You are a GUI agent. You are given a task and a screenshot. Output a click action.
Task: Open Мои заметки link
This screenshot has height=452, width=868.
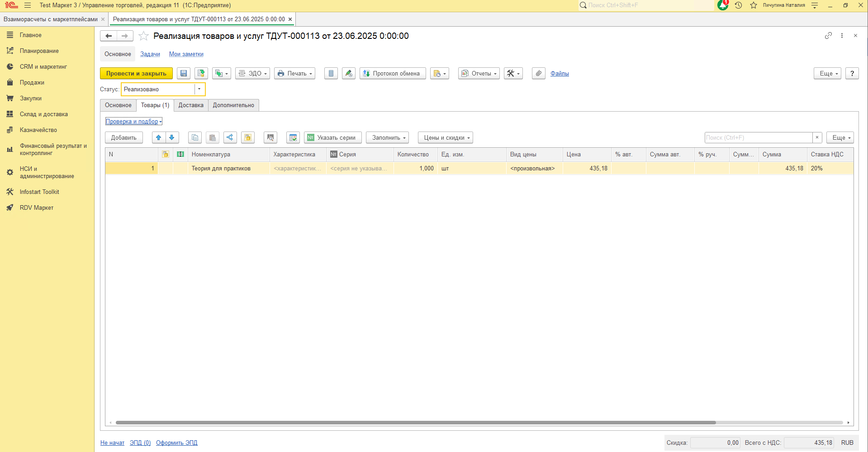pyautogui.click(x=186, y=54)
